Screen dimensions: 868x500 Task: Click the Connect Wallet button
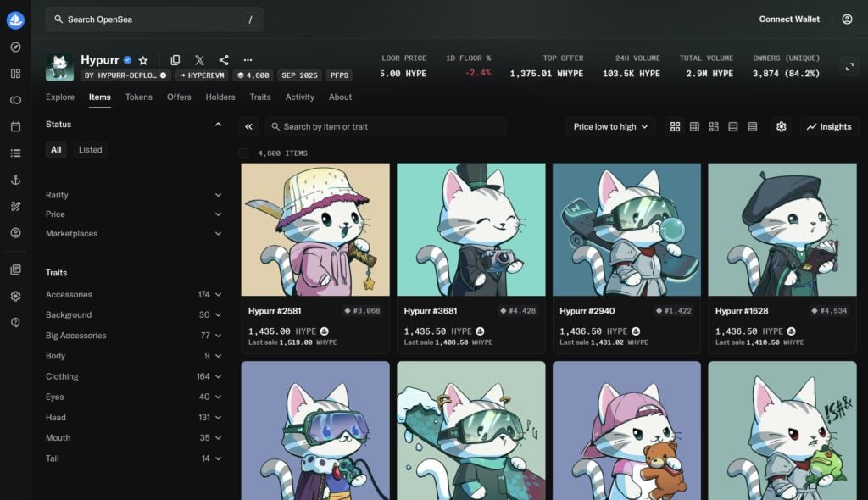[x=788, y=19]
